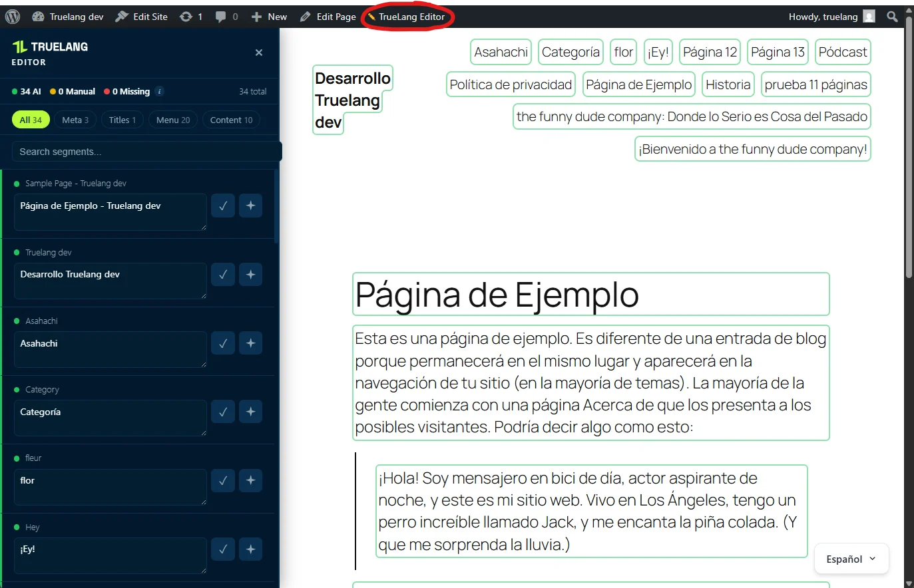Approve the ¡Ey! translation checkmark

(223, 549)
